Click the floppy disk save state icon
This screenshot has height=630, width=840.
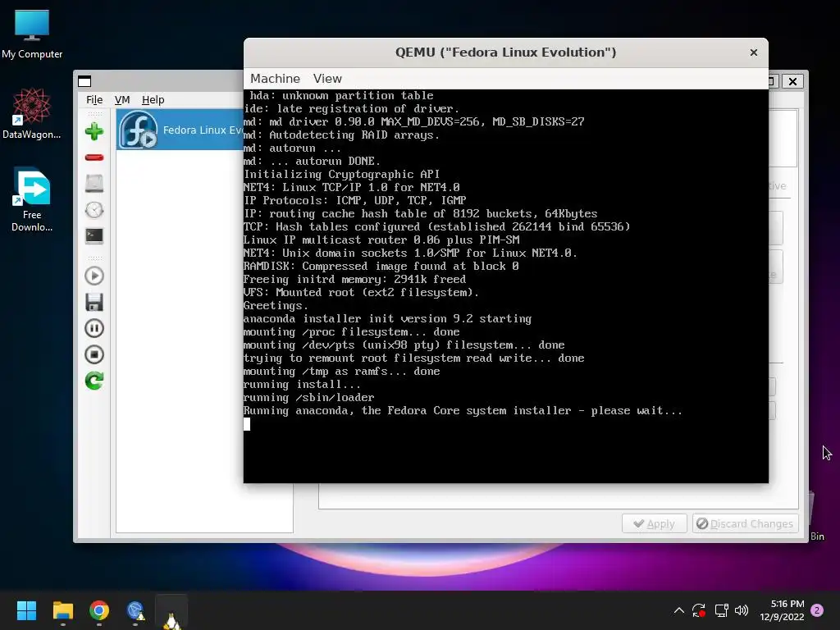(94, 302)
